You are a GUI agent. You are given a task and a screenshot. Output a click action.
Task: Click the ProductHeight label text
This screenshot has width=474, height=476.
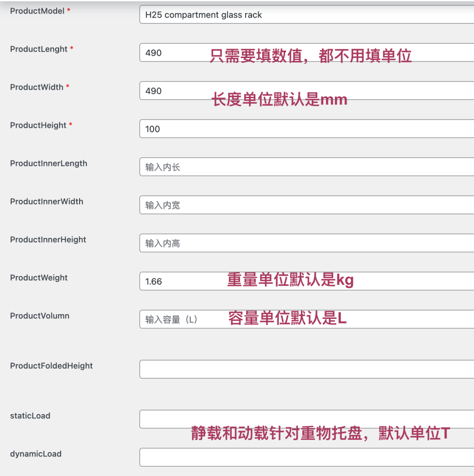38,125
